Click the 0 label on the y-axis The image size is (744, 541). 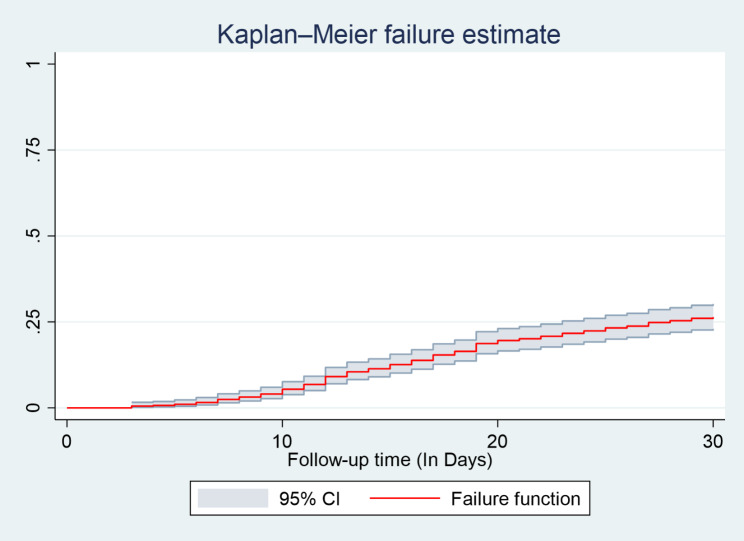pyautogui.click(x=35, y=408)
